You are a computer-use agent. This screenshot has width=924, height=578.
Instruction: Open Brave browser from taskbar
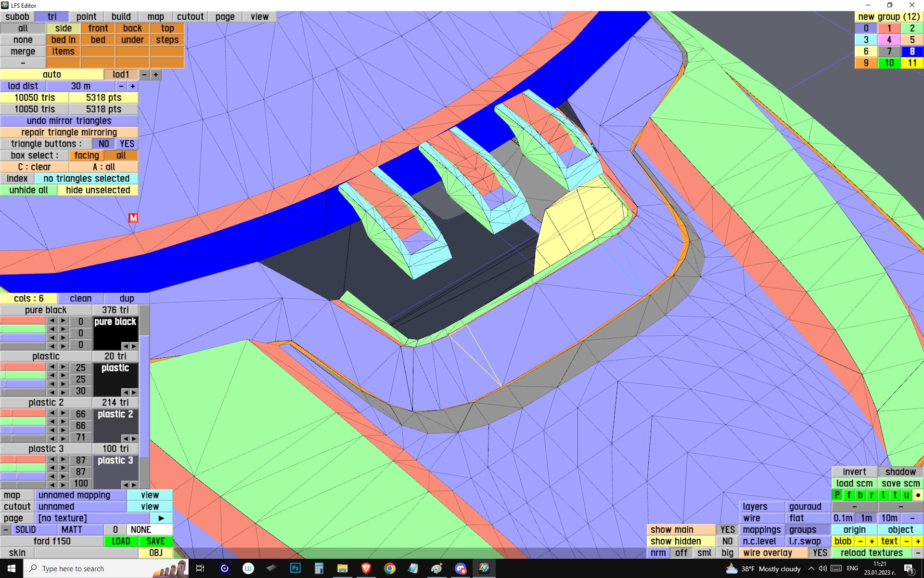pyautogui.click(x=366, y=568)
